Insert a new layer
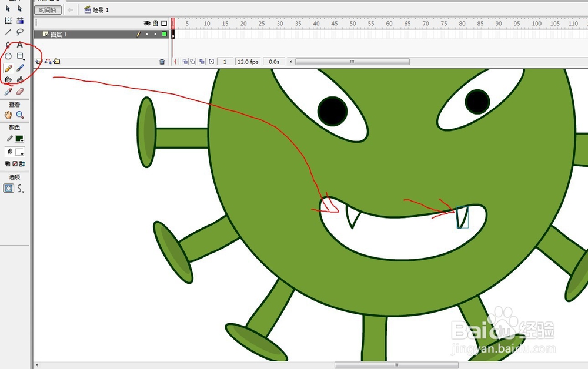Screen dimensions: 588x369 (39, 62)
